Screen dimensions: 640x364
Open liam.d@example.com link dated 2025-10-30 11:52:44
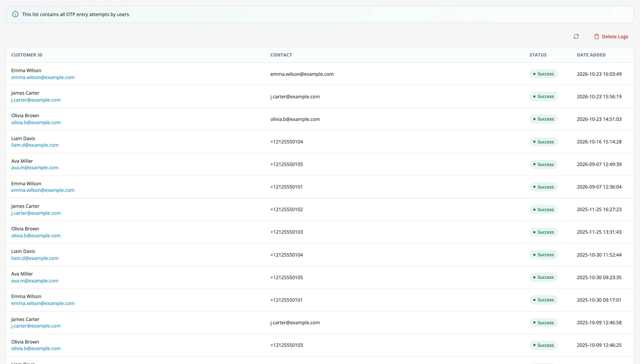35,258
